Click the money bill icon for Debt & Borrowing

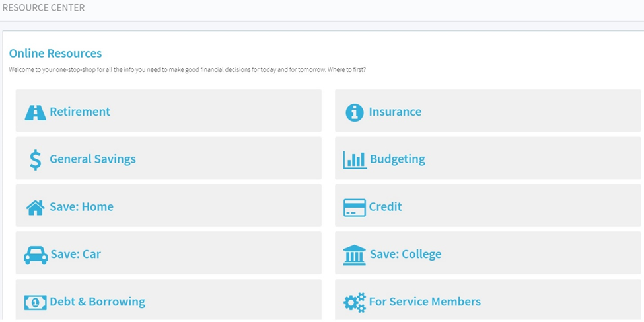coord(35,302)
